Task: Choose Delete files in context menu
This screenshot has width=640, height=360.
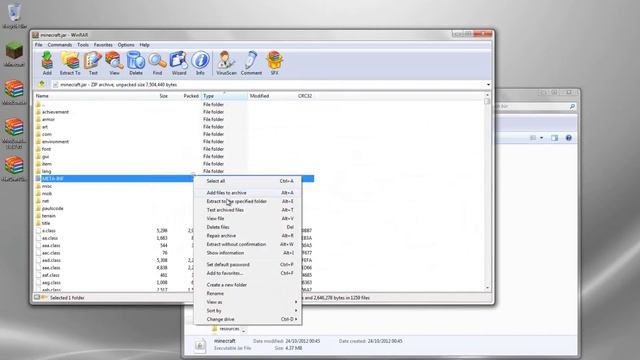Action: 248,227
